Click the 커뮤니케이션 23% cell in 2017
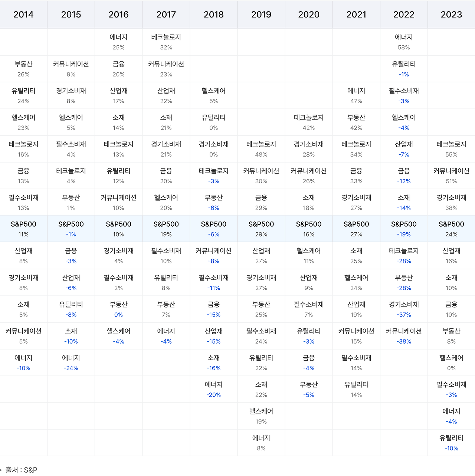The width and height of the screenshot is (475, 476). coord(166,69)
